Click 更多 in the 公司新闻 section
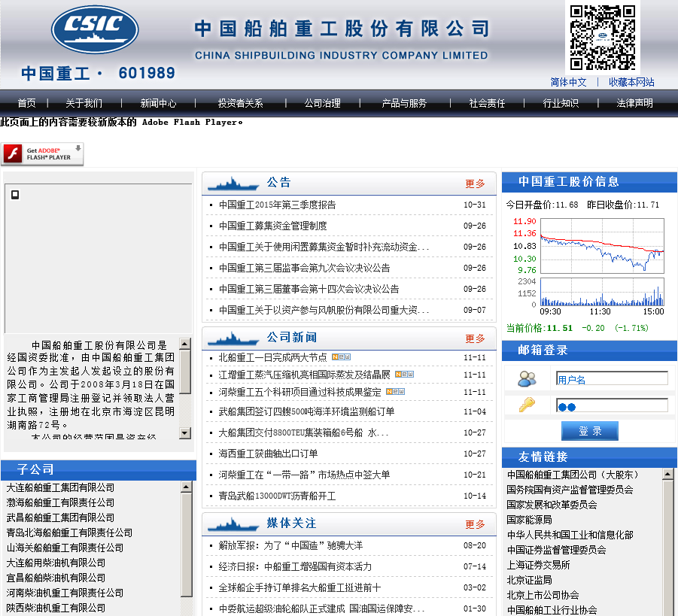This screenshot has width=678, height=616. coord(475,338)
